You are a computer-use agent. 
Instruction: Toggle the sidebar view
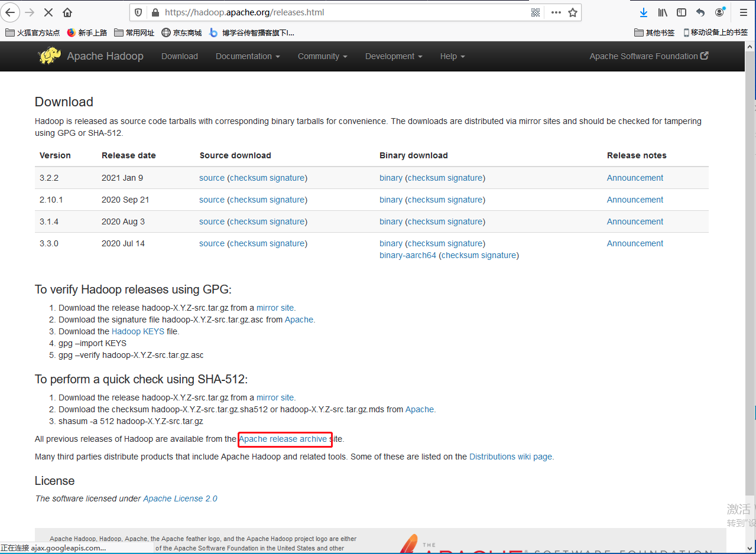(682, 12)
